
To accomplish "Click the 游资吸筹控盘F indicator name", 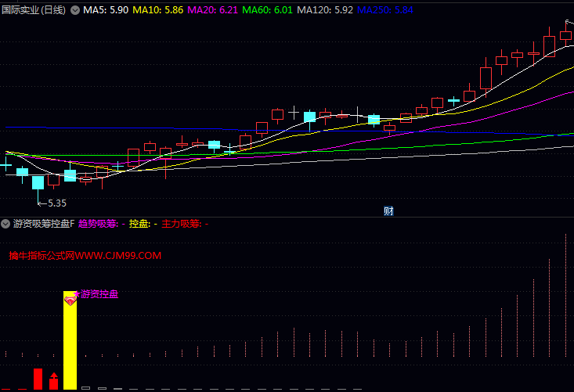I will [44, 224].
